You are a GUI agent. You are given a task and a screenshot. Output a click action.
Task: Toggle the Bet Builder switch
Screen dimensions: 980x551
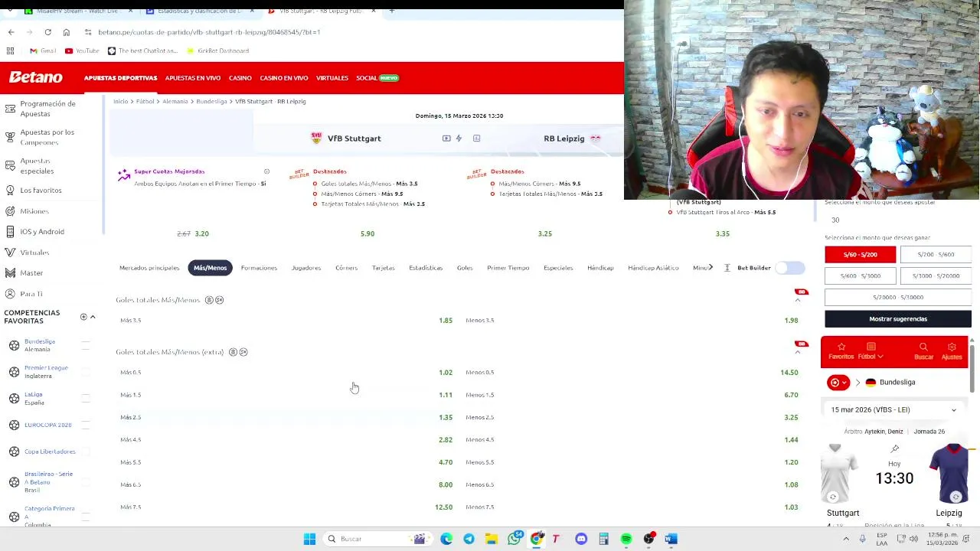click(x=789, y=268)
